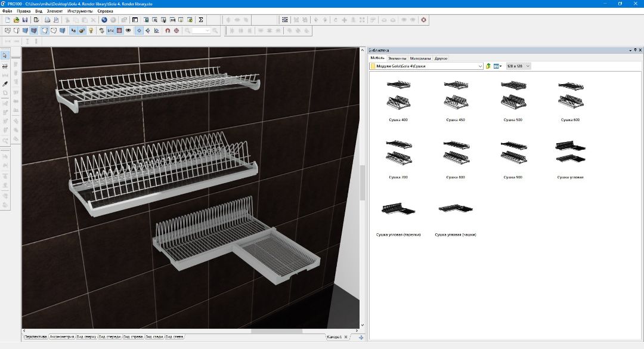Expand the library folder path dropdown
This screenshot has width=644, height=349.
pos(480,66)
